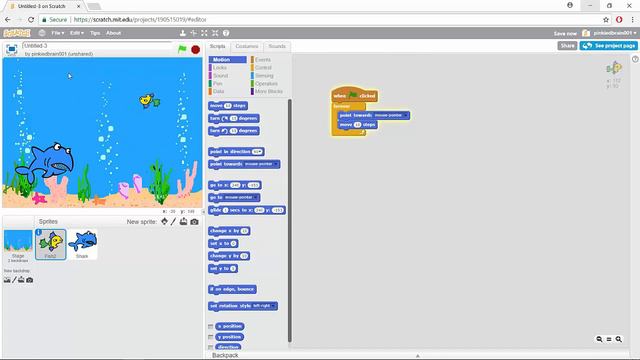The image size is (640, 360).
Task: Open block help question mark tool
Action: [226, 33]
